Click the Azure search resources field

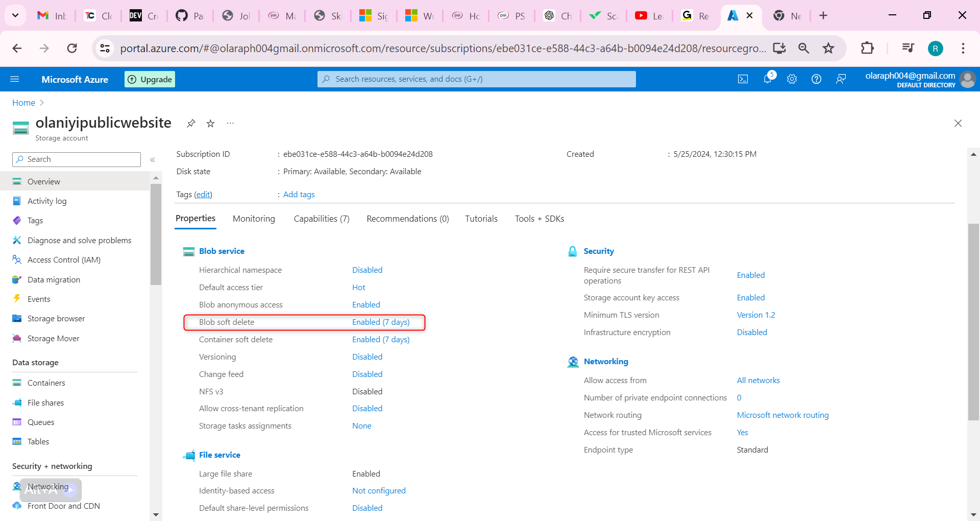click(x=477, y=79)
